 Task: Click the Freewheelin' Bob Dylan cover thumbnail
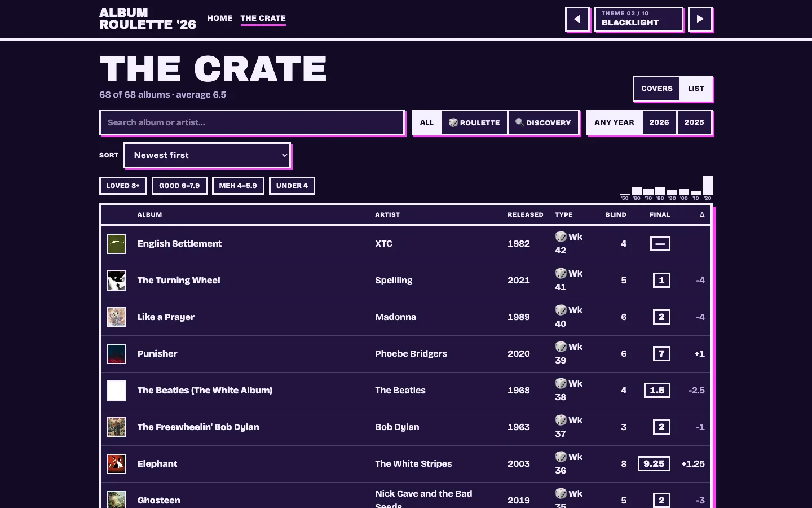point(117,427)
